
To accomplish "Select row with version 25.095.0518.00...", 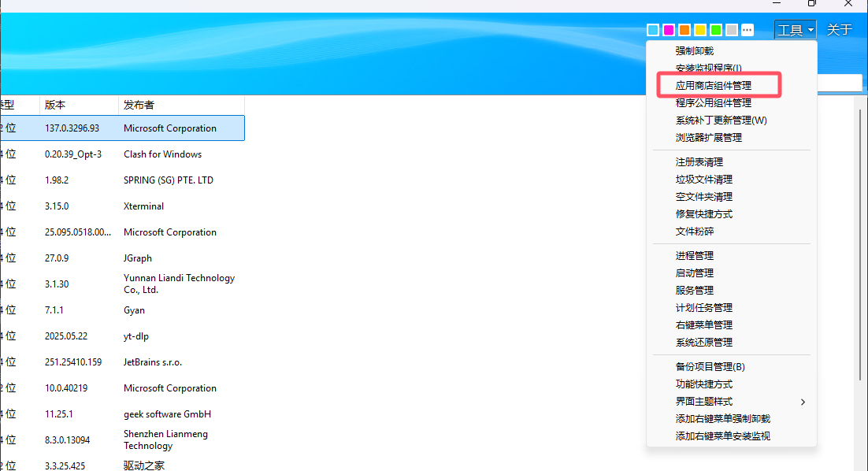I will (x=122, y=232).
